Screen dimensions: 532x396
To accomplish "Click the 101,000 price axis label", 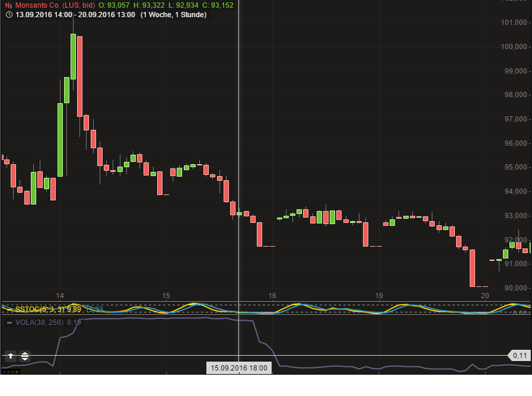I will pyautogui.click(x=514, y=23).
